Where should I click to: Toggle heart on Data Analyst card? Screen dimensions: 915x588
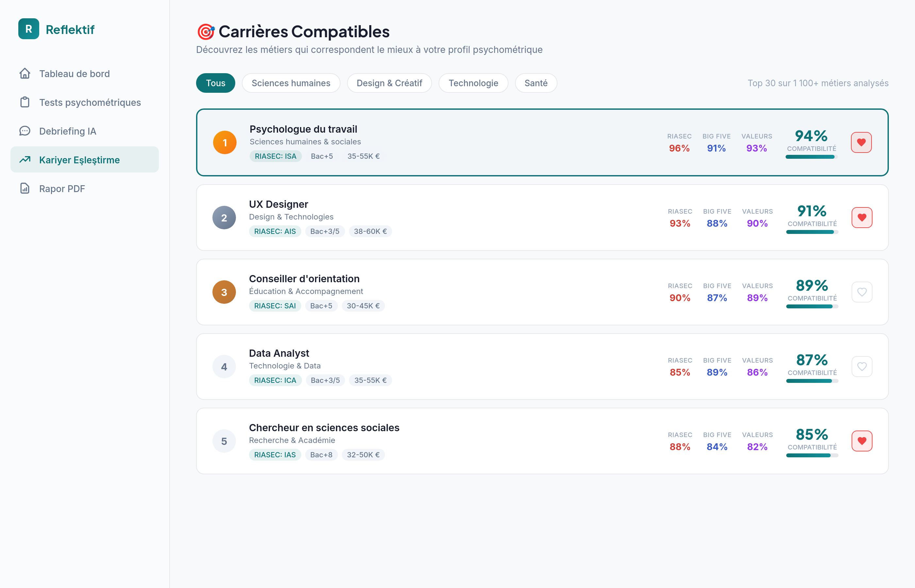[861, 367]
